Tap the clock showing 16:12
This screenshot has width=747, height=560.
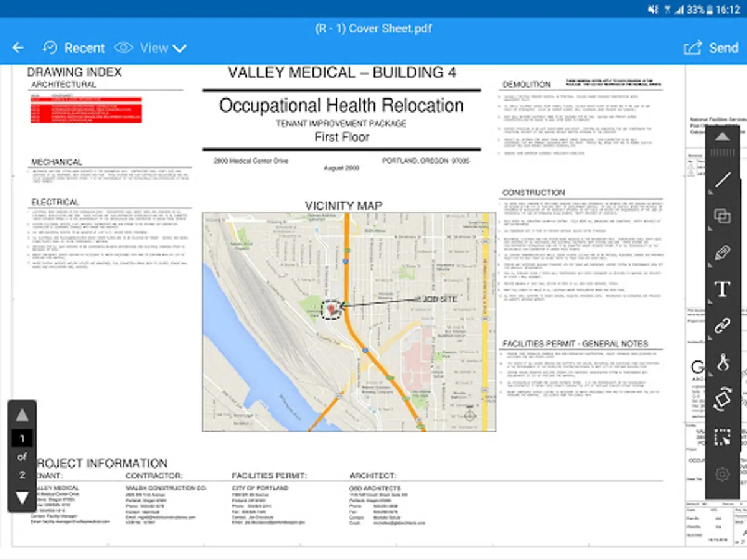click(x=728, y=10)
